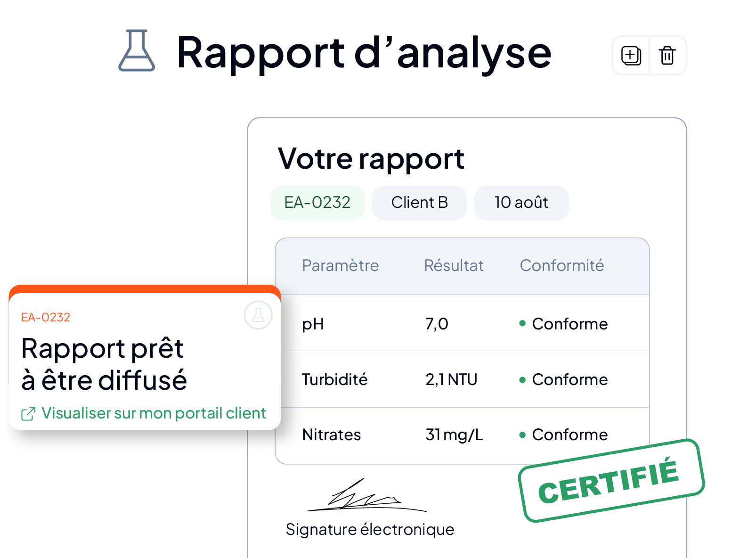Click the handwritten signature graphic

(x=366, y=495)
